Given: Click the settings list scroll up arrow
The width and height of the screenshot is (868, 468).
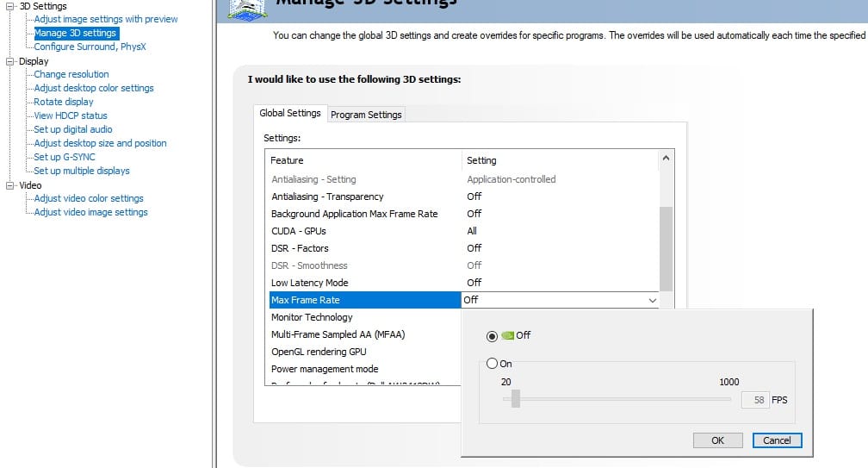Looking at the screenshot, I should tap(666, 159).
